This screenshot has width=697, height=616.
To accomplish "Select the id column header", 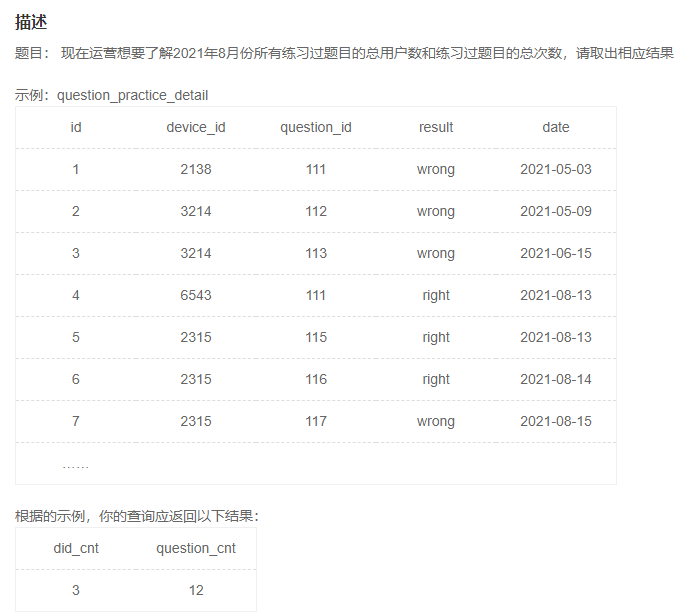I will pyautogui.click(x=76, y=127).
